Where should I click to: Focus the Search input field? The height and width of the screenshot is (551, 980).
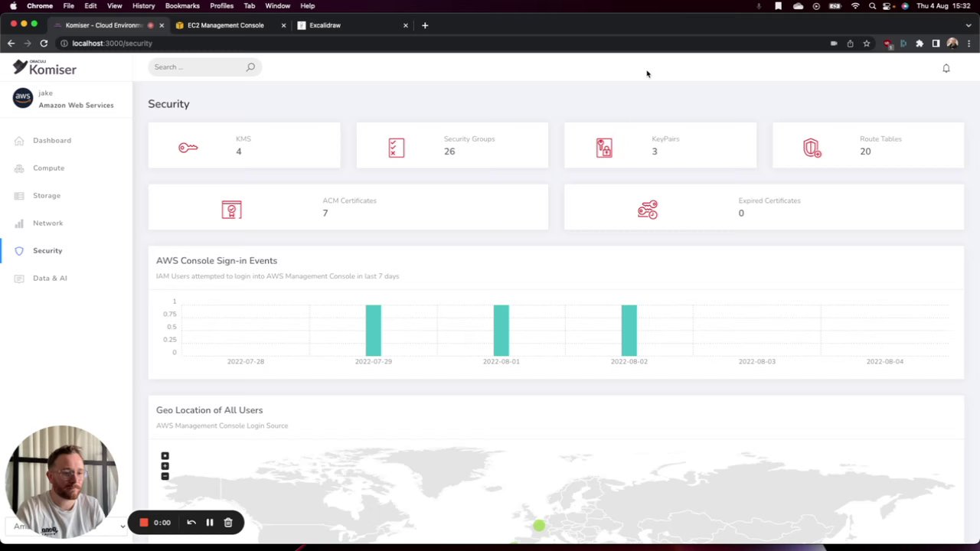point(204,67)
